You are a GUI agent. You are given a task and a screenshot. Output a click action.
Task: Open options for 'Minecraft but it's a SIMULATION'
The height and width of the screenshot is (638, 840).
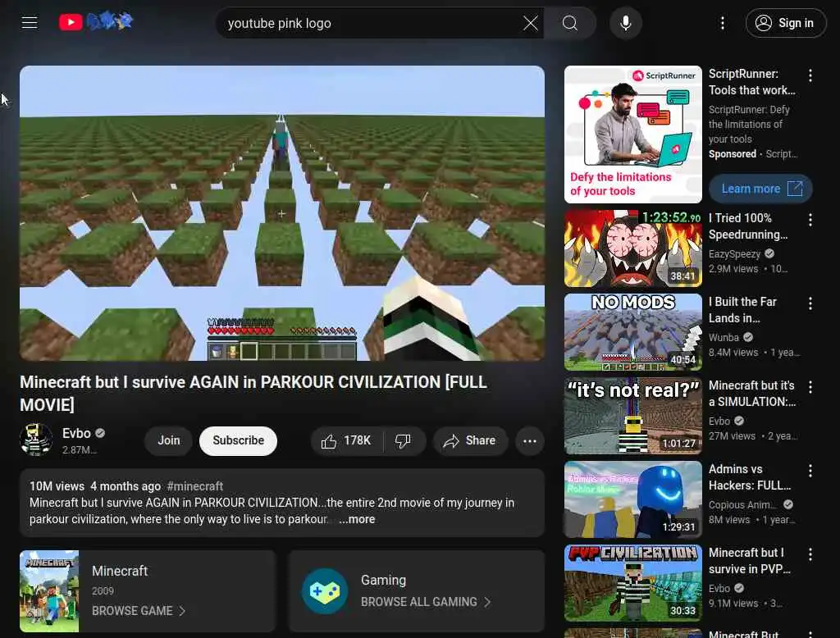(x=810, y=387)
